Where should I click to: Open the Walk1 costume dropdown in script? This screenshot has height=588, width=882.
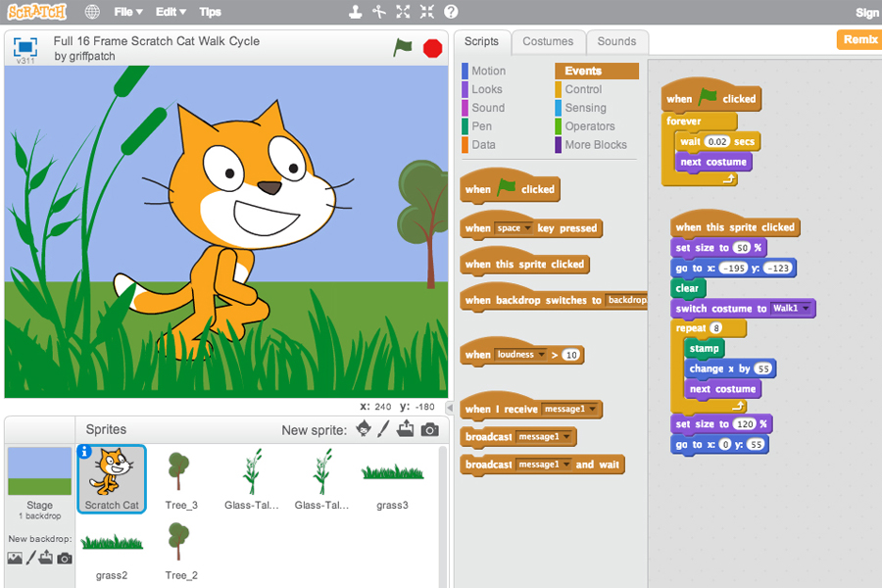[x=792, y=309]
